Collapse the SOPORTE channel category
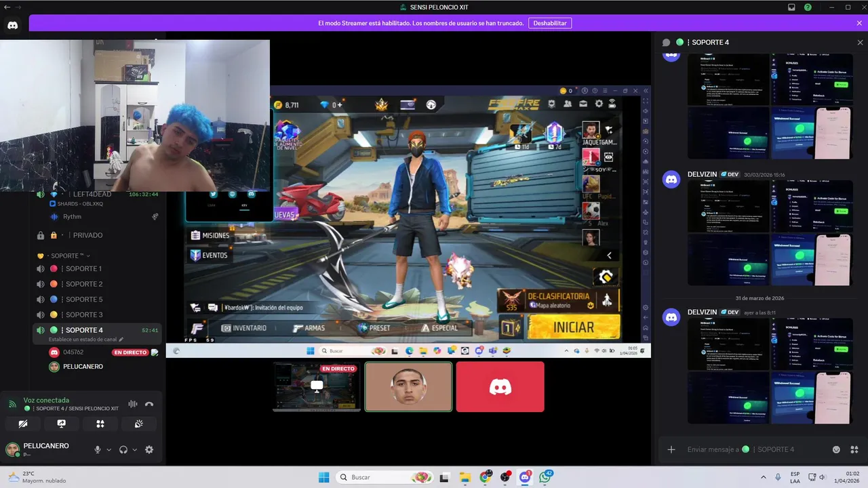 [64, 256]
